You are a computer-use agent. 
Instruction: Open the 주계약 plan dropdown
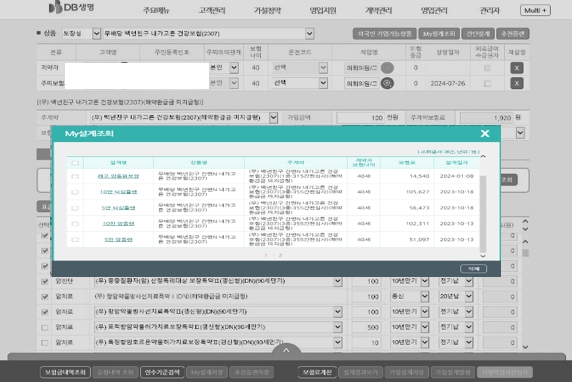[273, 117]
